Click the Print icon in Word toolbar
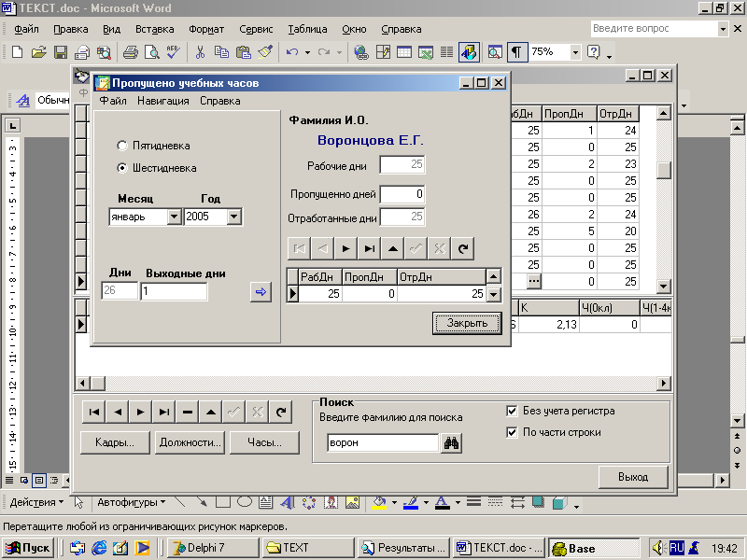This screenshot has height=560, width=747. 131,52
